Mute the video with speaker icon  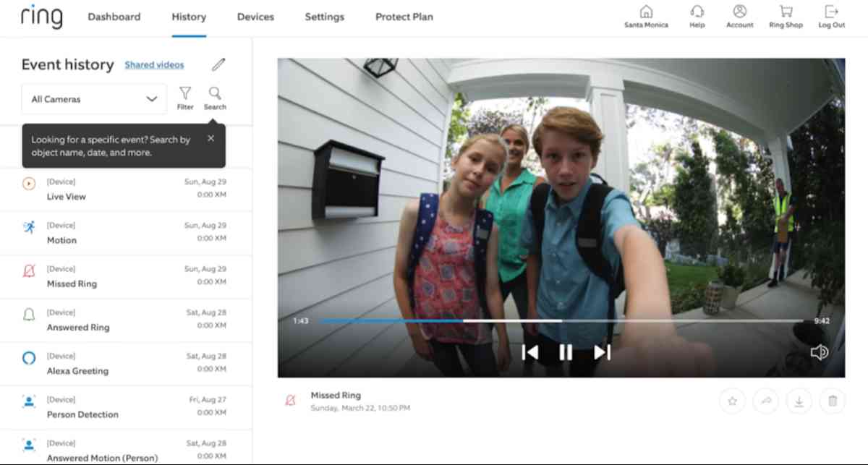tap(819, 352)
